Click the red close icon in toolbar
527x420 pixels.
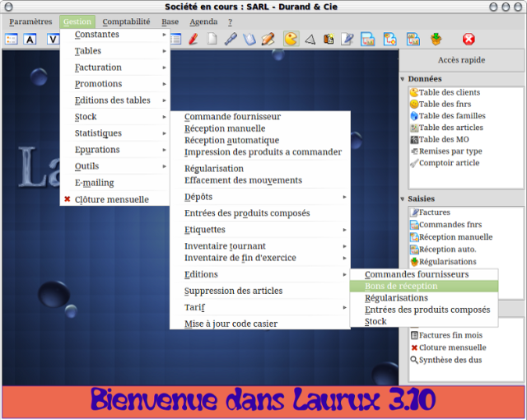pyautogui.click(x=469, y=39)
